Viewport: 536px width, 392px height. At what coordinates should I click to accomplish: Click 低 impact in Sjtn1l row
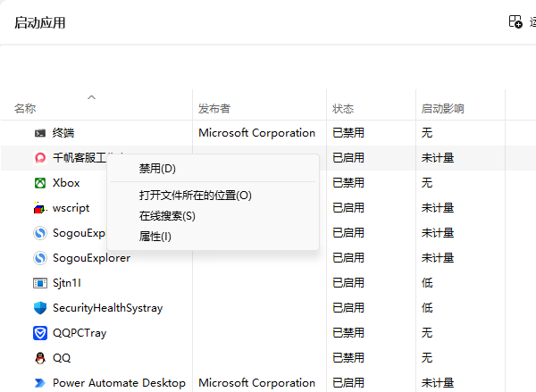point(427,283)
